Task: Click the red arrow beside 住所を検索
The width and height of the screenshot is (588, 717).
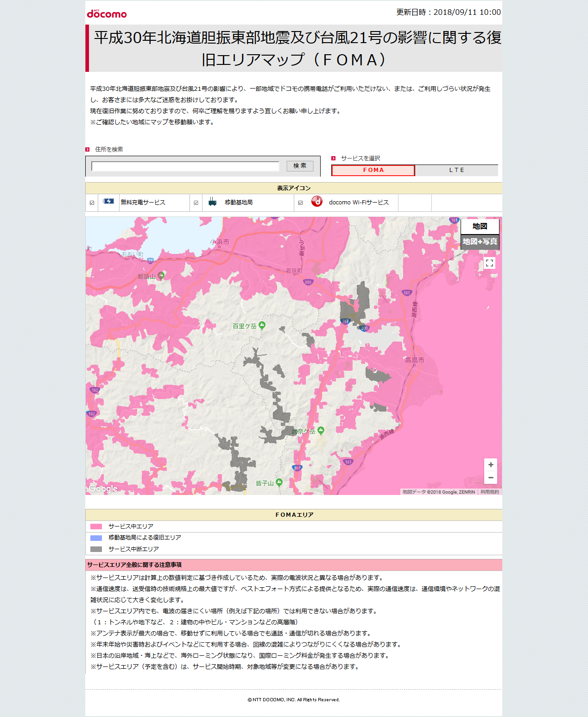Action: [x=87, y=149]
